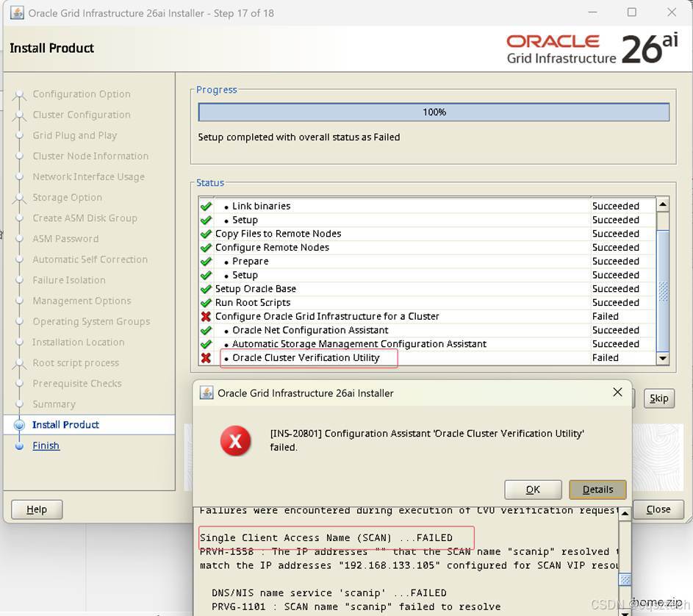Select Run Root Scripts status row
This screenshot has width=693, height=616.
pos(427,302)
